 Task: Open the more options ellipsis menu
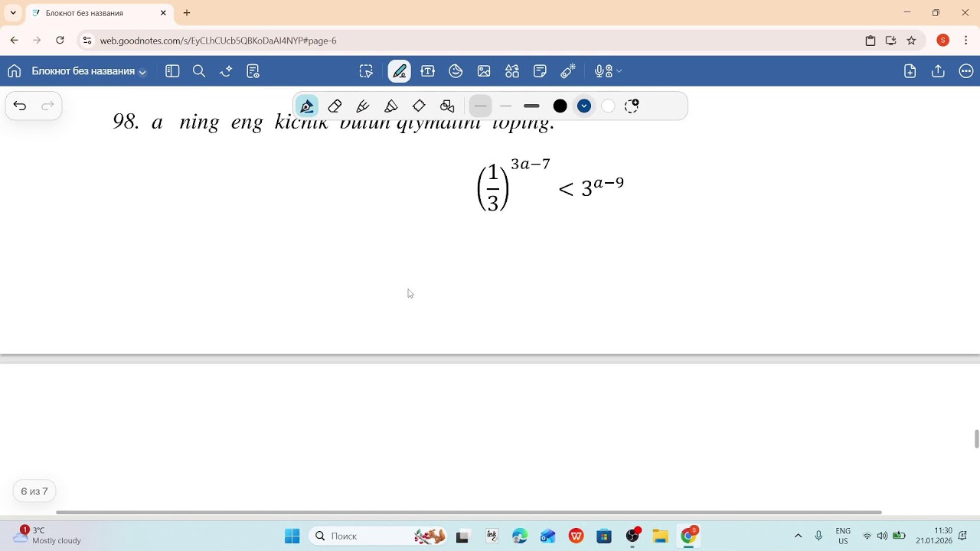(x=966, y=71)
